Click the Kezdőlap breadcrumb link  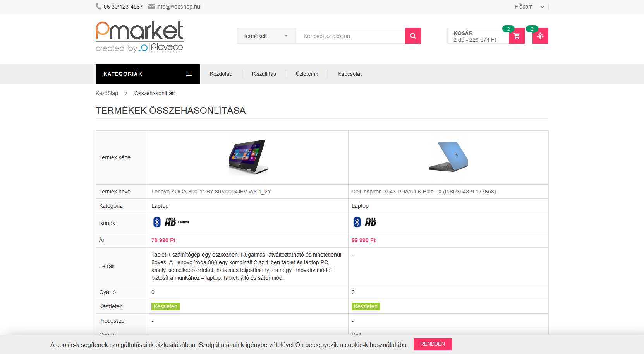107,93
